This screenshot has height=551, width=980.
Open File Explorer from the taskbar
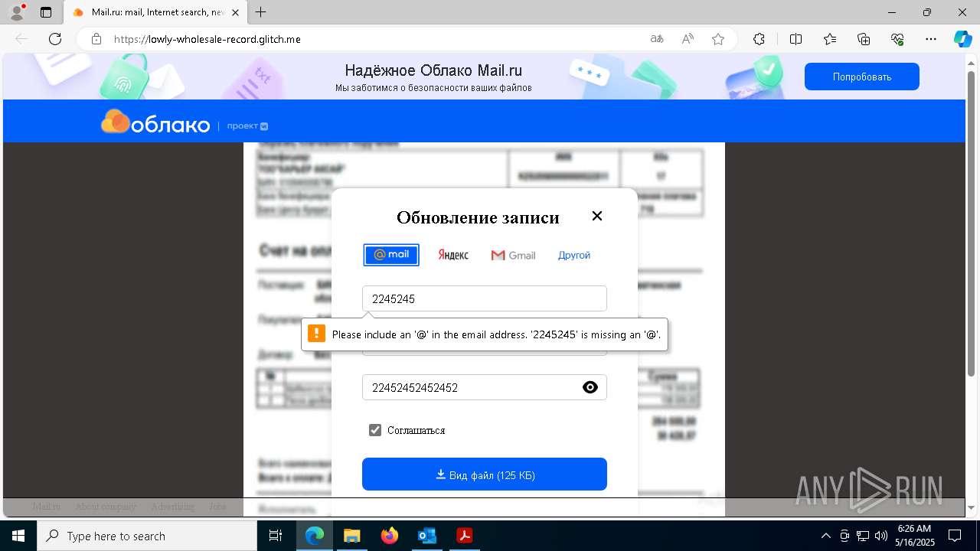(x=351, y=536)
